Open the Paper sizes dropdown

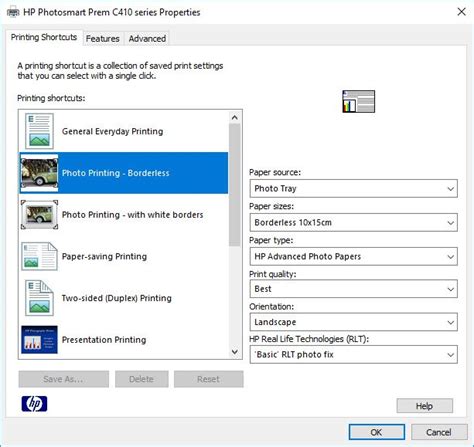353,222
